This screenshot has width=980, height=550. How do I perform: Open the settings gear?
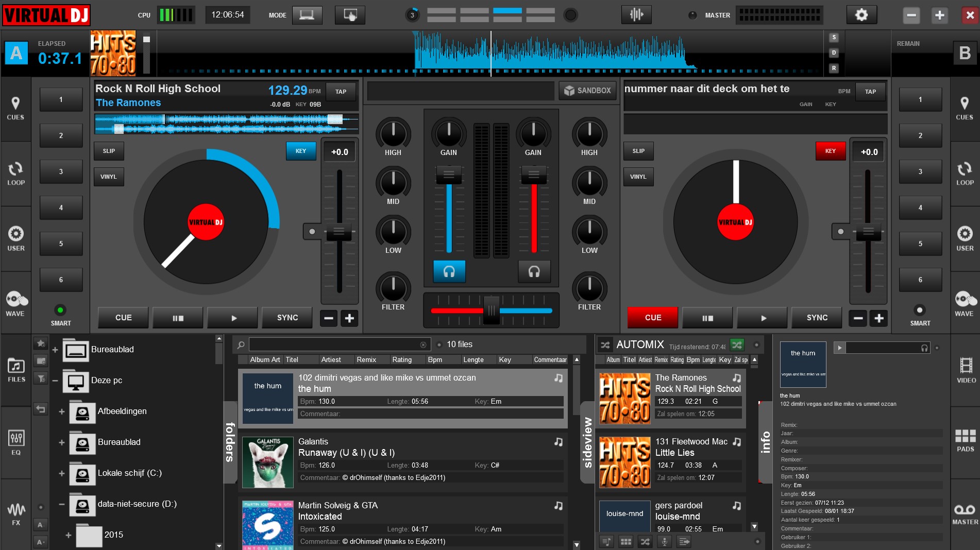pos(861,15)
